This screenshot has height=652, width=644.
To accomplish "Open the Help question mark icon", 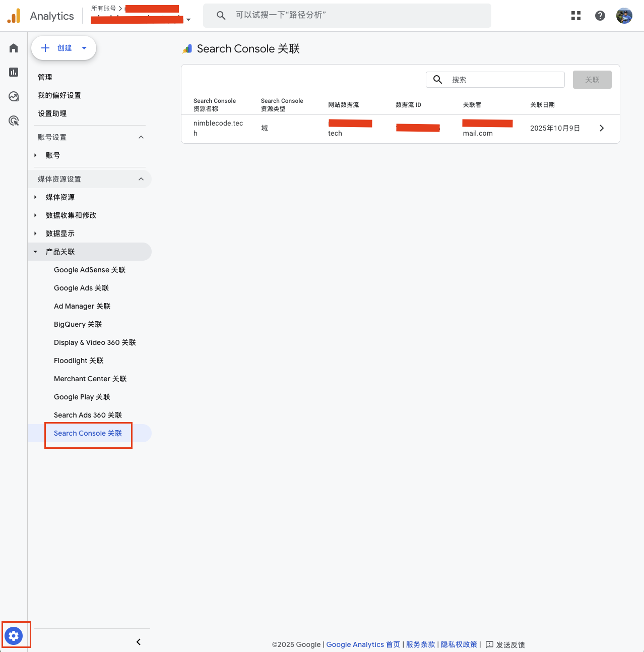I will (x=600, y=16).
